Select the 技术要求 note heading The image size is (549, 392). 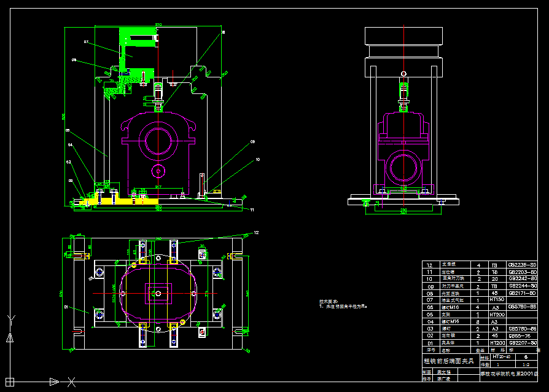point(329,301)
